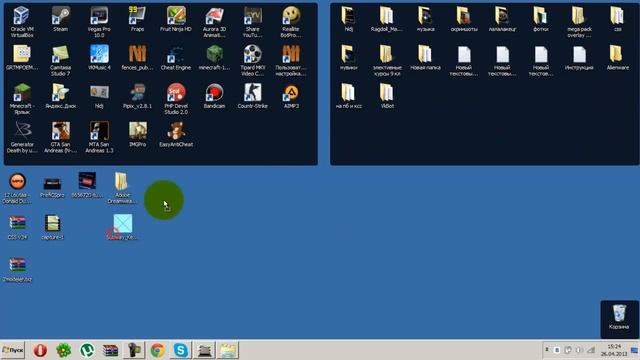Open ICQ flower icon in taskbar

click(x=63, y=350)
